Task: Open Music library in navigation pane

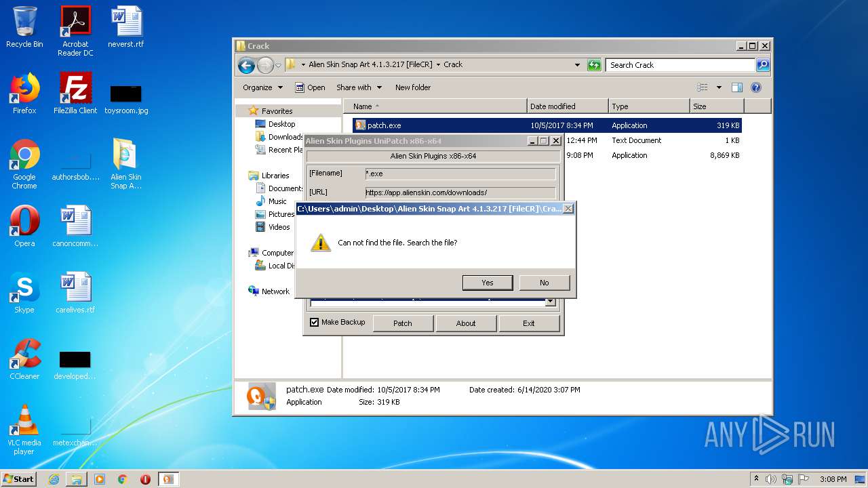Action: point(277,201)
